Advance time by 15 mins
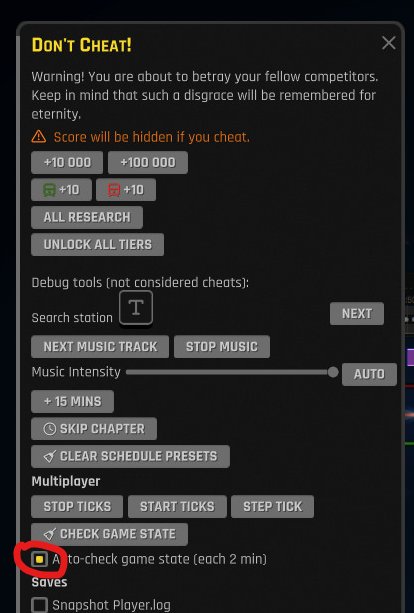 [73, 401]
